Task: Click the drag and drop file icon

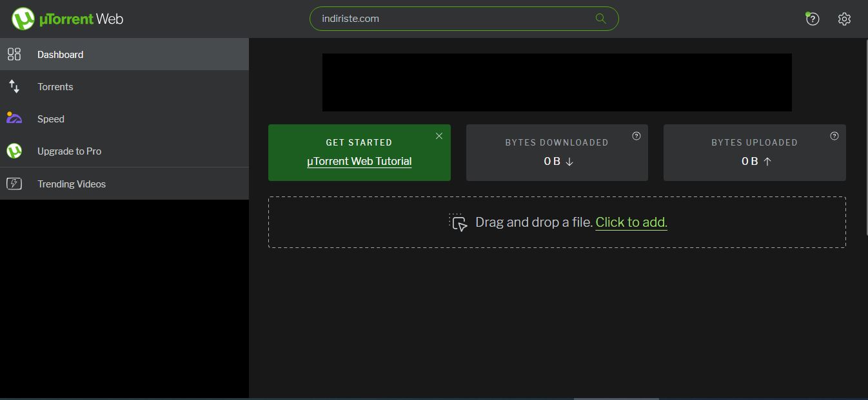Action: pyautogui.click(x=458, y=222)
